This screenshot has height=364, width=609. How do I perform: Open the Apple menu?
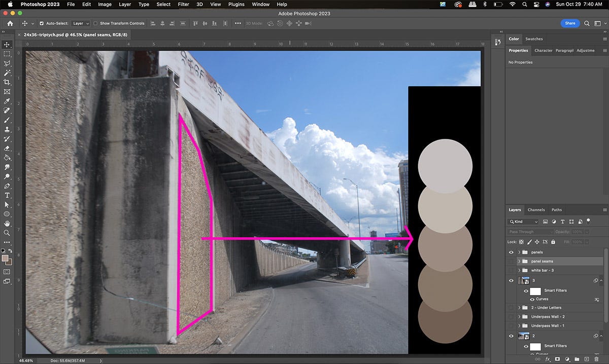pos(10,4)
